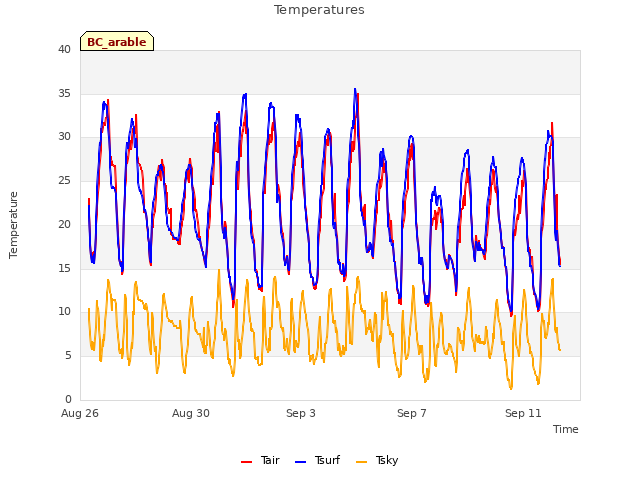
Task: Click the 15 y-axis tick label
Action: click(x=64, y=268)
